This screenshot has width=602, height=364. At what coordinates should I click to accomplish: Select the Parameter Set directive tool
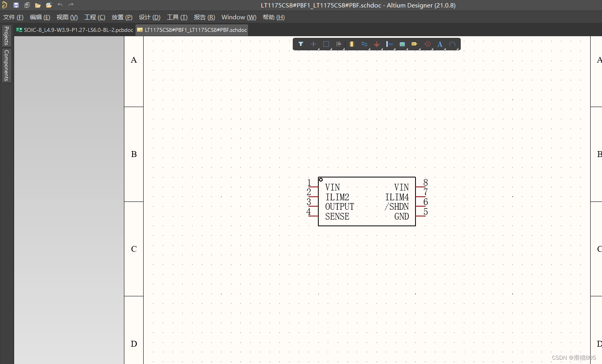[428, 44]
